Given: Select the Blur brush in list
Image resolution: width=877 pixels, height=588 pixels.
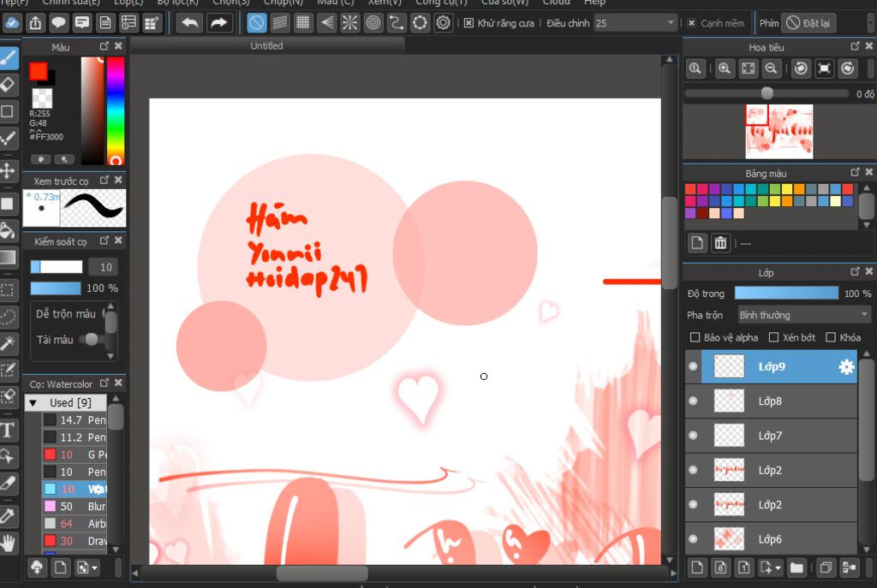Looking at the screenshot, I should [75, 507].
